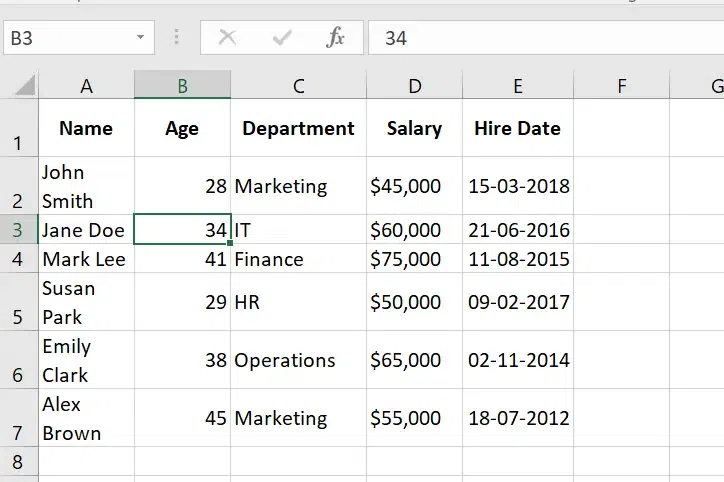Select row 2 header
The height and width of the screenshot is (482, 724).
point(19,186)
